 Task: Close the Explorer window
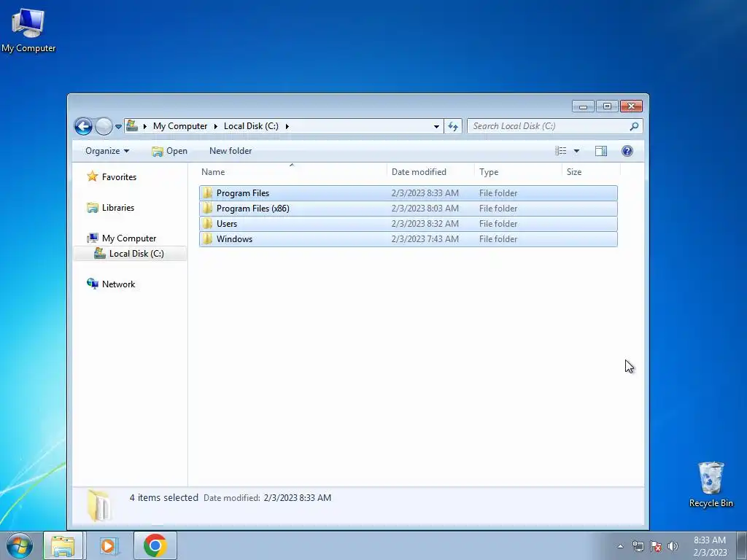[631, 106]
